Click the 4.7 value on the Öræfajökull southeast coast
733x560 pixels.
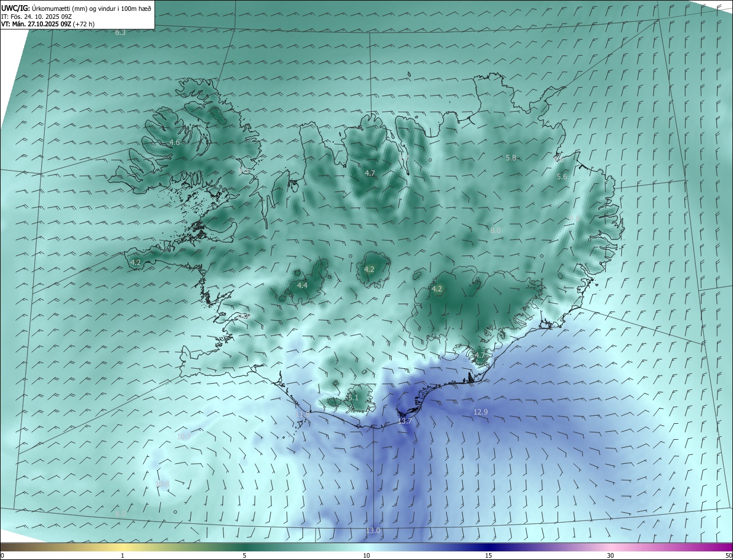pos(479,355)
